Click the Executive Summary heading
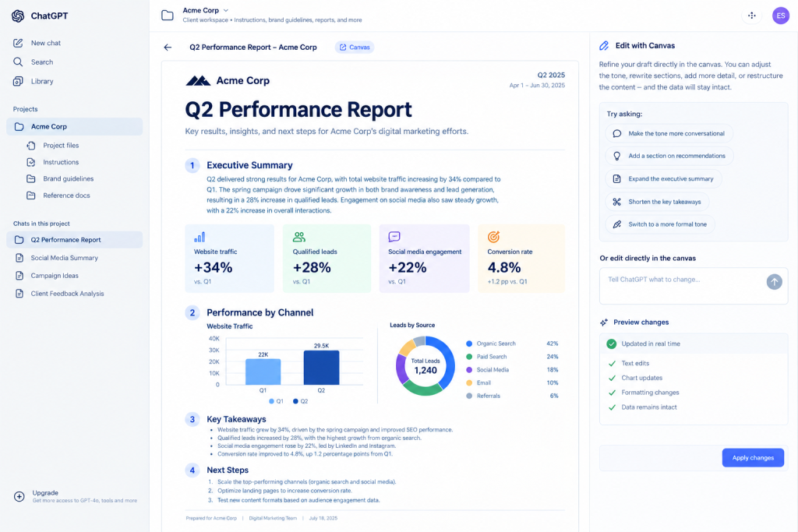The image size is (798, 532). coord(249,165)
